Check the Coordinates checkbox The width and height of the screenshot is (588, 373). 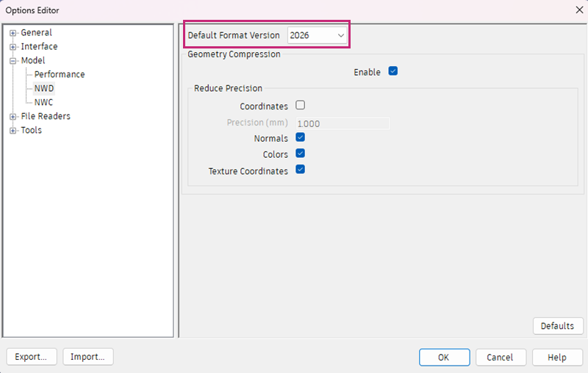[x=300, y=105]
